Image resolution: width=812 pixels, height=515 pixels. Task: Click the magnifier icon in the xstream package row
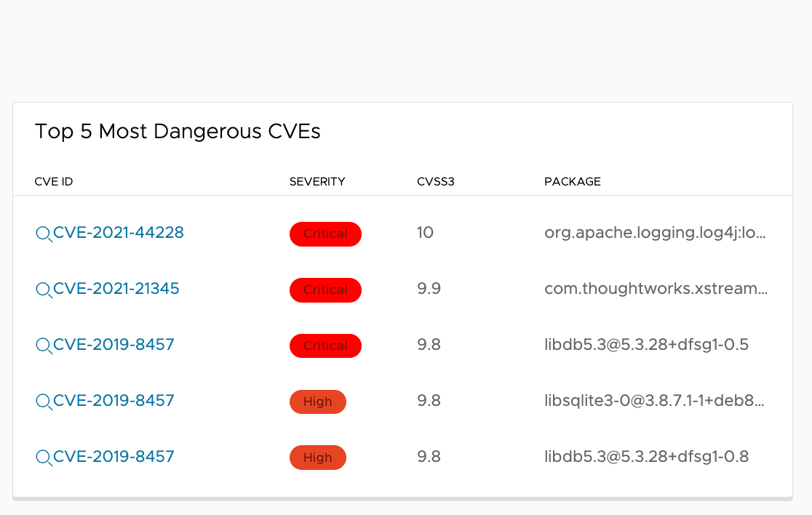point(42,290)
